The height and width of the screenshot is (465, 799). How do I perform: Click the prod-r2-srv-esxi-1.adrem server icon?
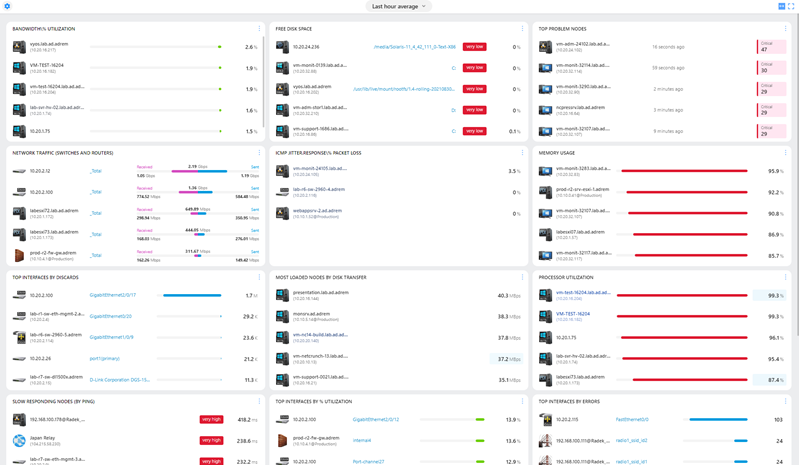coord(545,192)
